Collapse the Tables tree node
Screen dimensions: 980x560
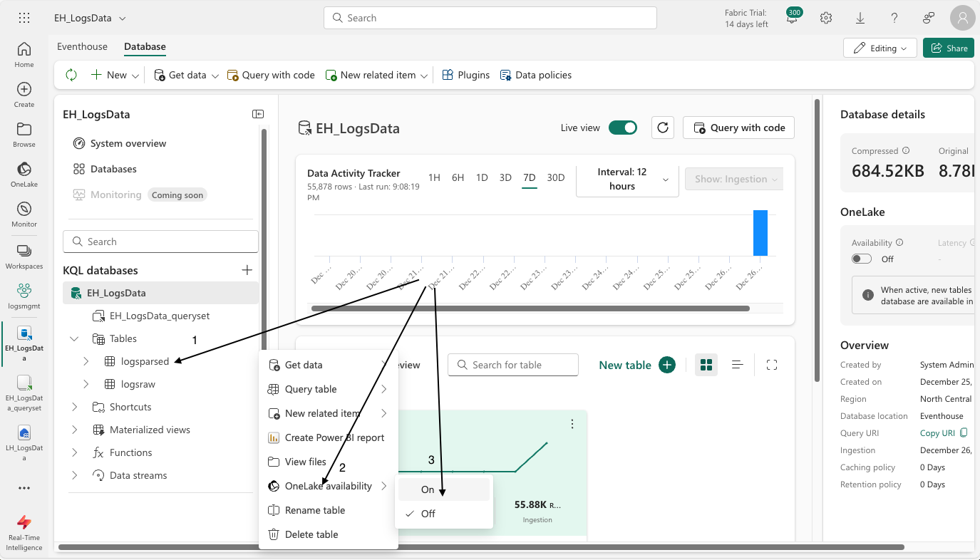pyautogui.click(x=75, y=338)
